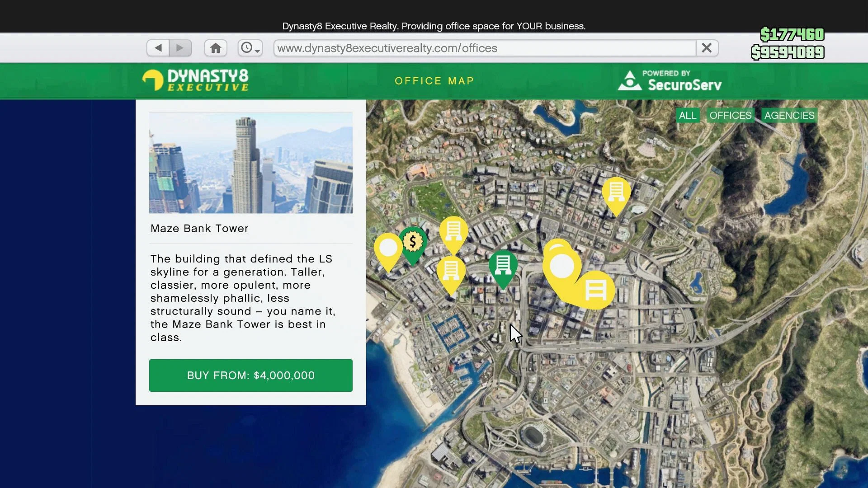The width and height of the screenshot is (868, 488).
Task: Click the SecuroServ logo
Action: click(x=670, y=80)
